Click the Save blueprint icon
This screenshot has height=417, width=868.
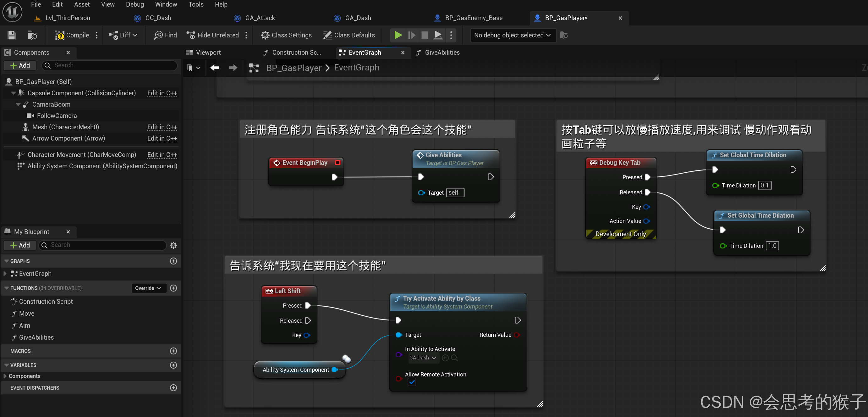pos(11,35)
